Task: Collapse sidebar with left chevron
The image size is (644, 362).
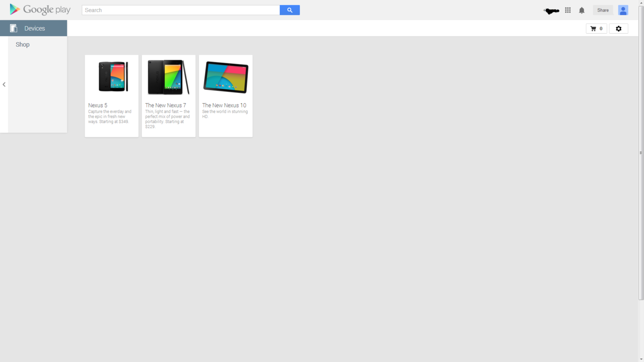Action: point(4,84)
